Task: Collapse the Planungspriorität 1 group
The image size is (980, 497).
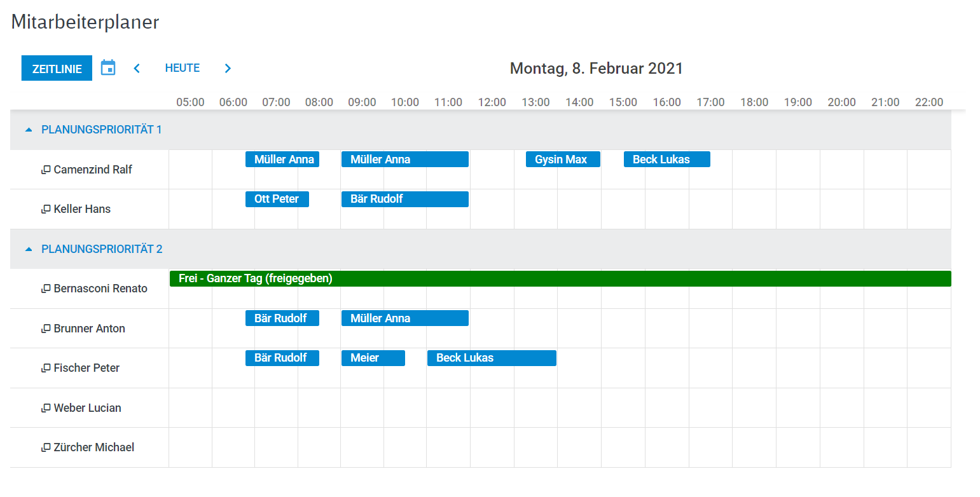Action: click(x=28, y=130)
